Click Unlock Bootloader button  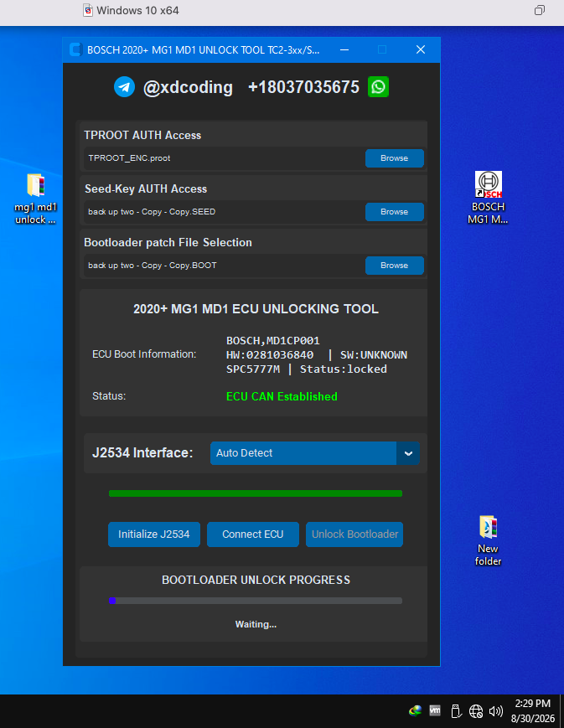(x=354, y=534)
